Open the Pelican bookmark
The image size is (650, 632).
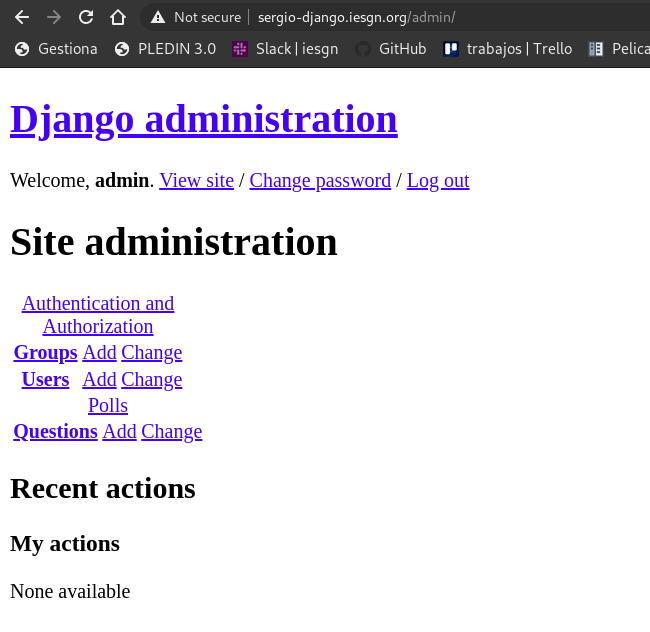619,49
